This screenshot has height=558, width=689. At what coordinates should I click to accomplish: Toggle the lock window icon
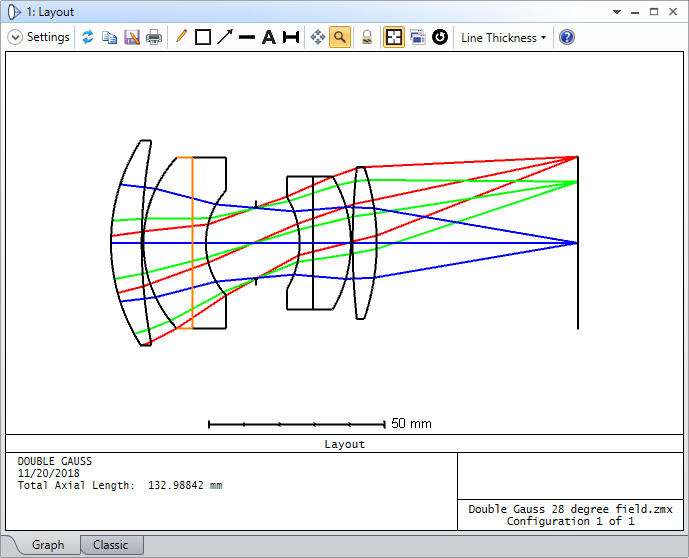[x=367, y=37]
